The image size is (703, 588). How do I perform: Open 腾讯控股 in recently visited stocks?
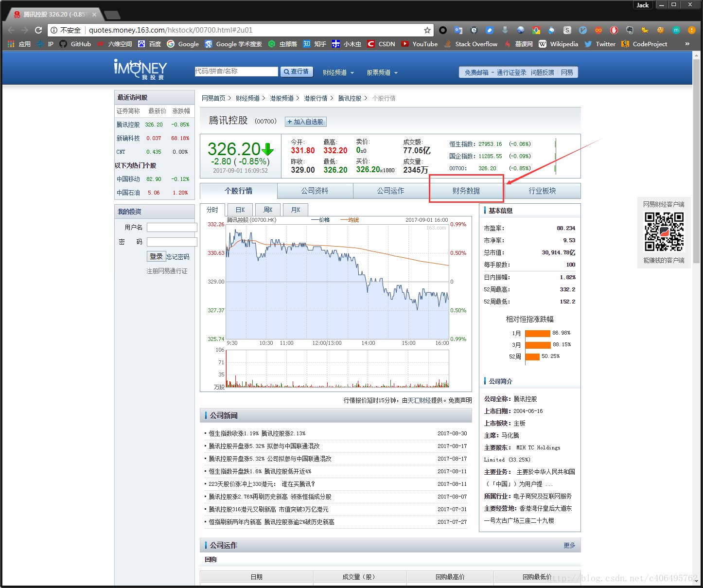pos(128,125)
